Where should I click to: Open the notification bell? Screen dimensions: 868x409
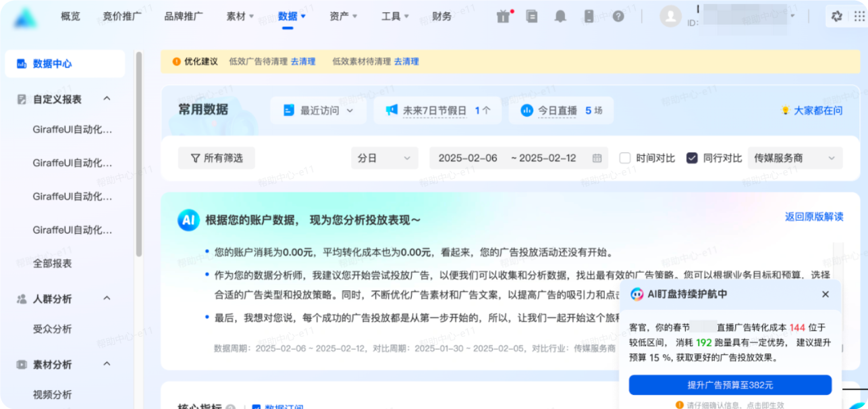(560, 16)
